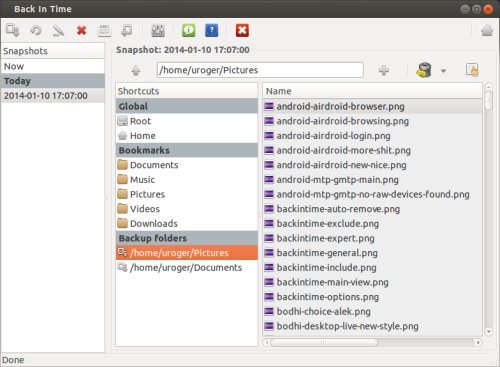This screenshot has height=367, width=500.
Task: Open the Downloads bookmark
Action: (187, 224)
